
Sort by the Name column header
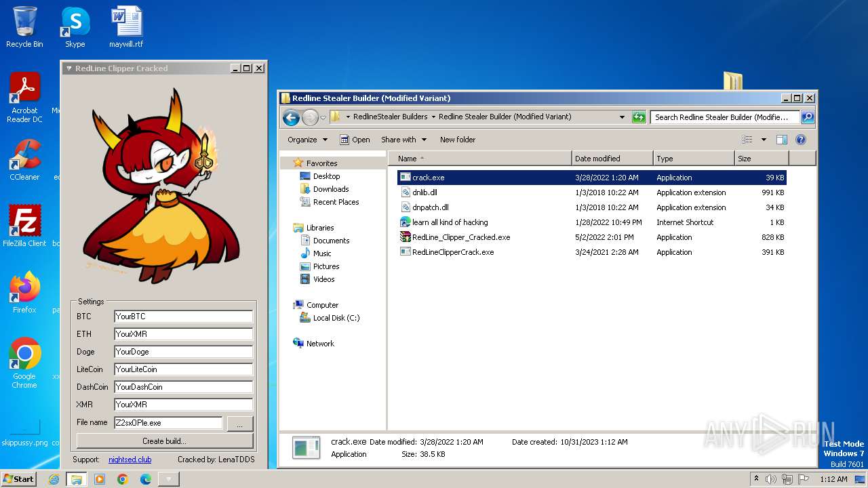tap(480, 159)
